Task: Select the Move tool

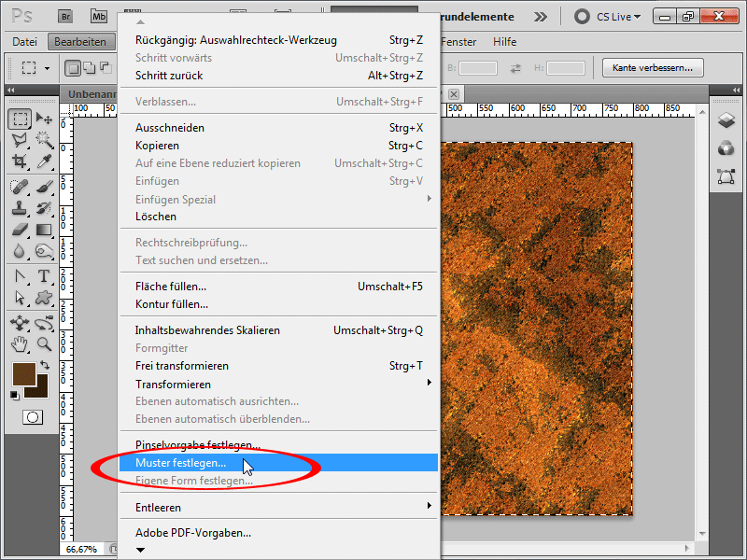Action: point(44,119)
